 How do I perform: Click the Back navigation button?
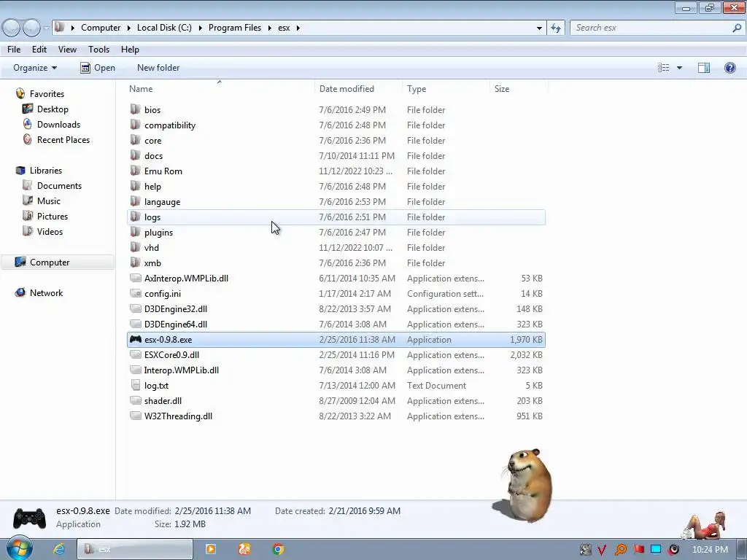[12, 28]
